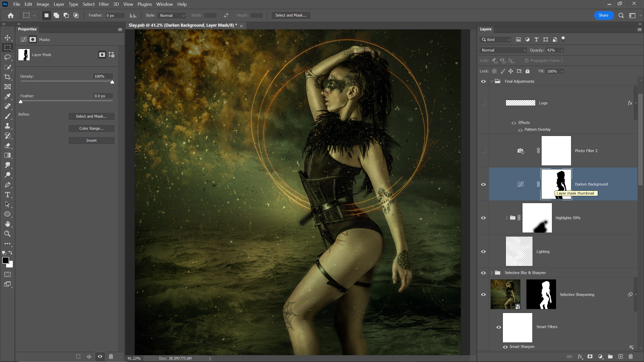644x362 pixels.
Task: Open the layer blend mode dropdown
Action: [503, 50]
